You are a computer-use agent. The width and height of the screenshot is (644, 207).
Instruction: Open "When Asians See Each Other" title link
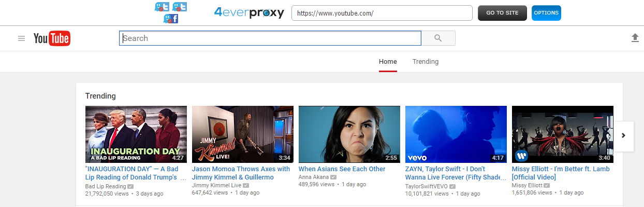(342, 169)
